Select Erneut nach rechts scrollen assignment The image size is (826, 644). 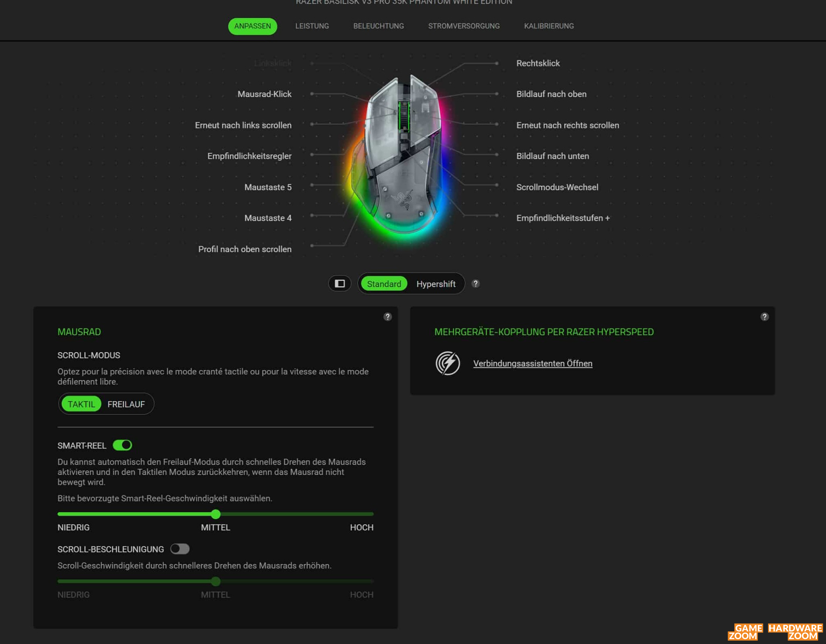tap(567, 125)
